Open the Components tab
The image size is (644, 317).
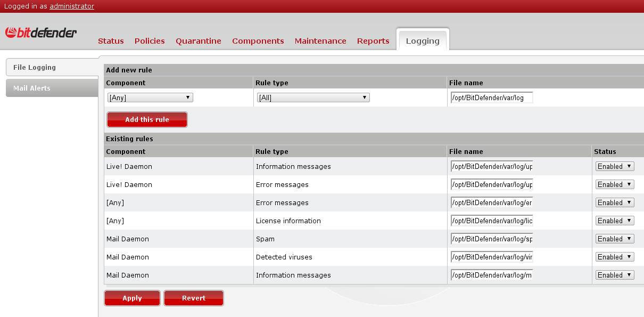pyautogui.click(x=258, y=41)
